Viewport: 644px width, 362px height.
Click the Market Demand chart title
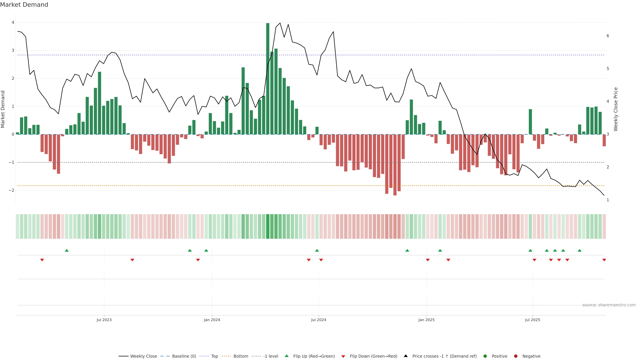point(24,5)
